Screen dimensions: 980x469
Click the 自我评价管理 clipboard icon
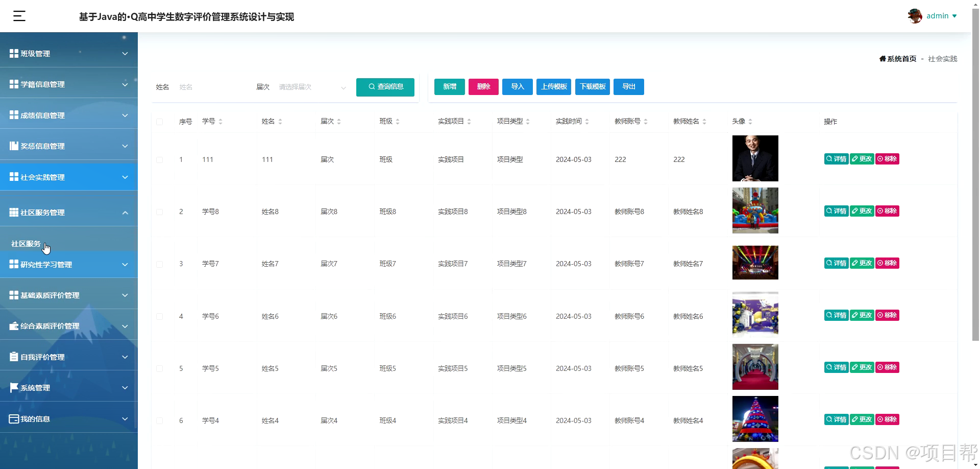(x=14, y=357)
